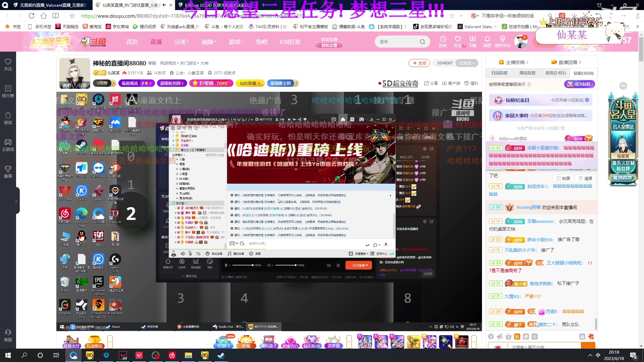Viewport: 644px width, 362px height.
Task: Open the 祈福 prayer feature
Action: coord(246,342)
